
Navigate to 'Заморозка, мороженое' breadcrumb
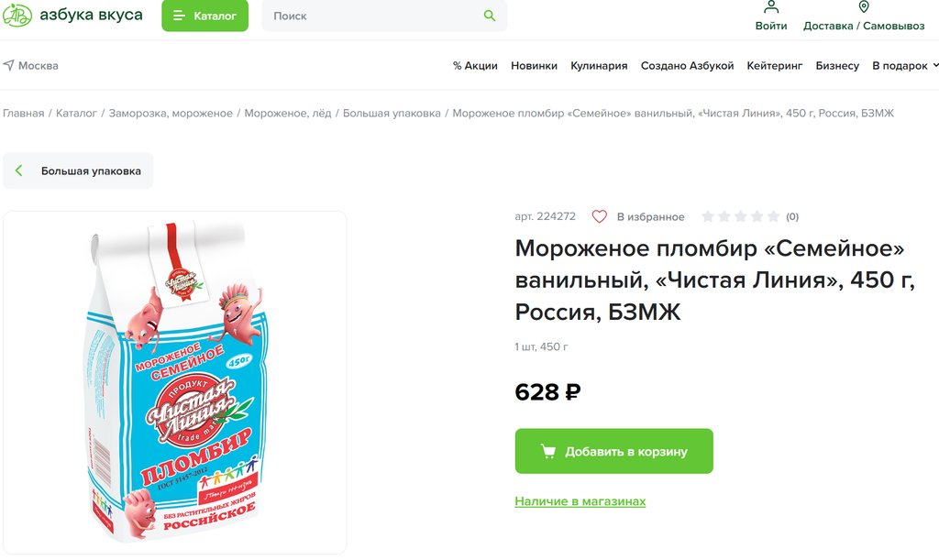171,114
